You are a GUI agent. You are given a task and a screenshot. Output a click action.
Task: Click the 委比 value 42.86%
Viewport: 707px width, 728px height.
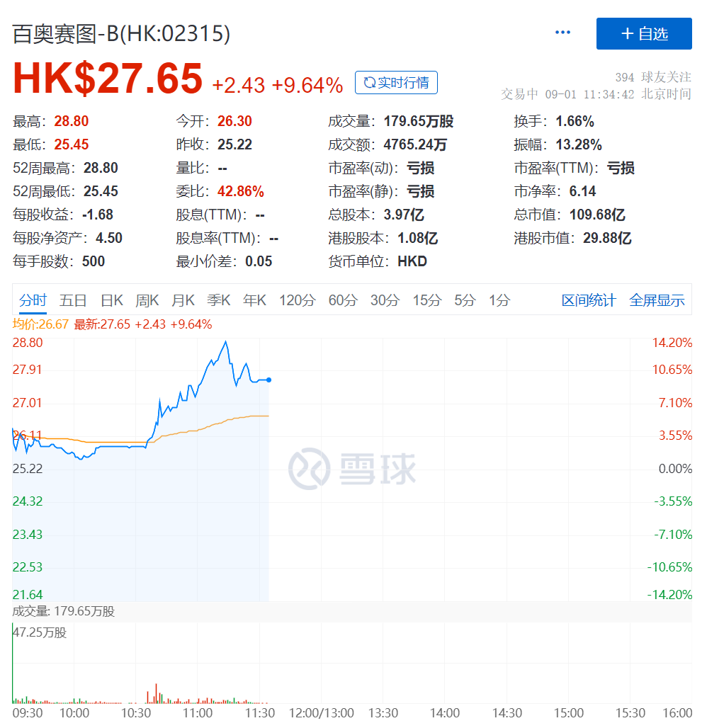point(241,191)
